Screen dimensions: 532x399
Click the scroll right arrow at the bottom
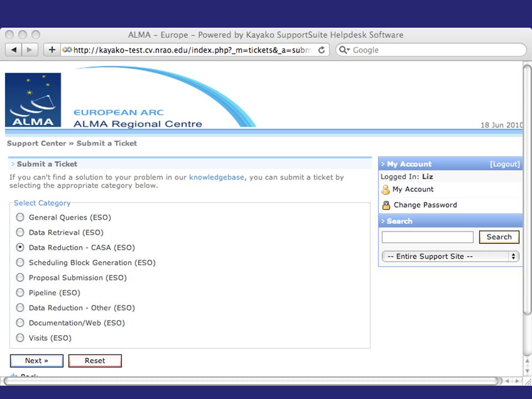pyautogui.click(x=516, y=381)
